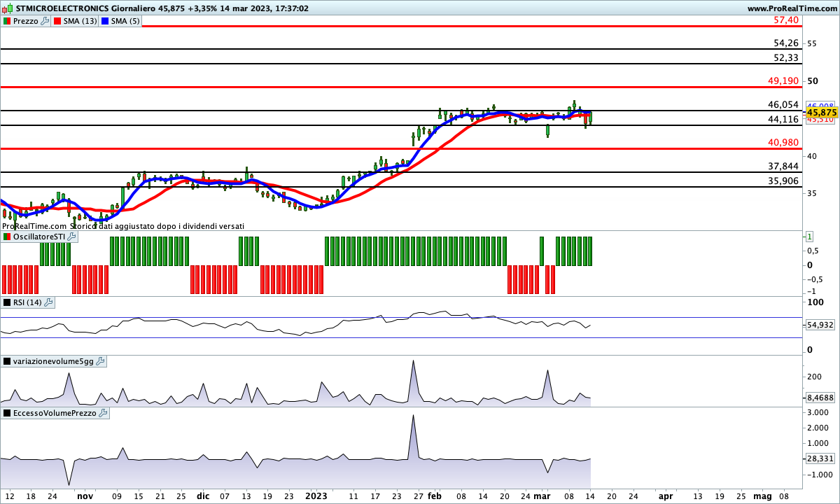This screenshot has width=840, height=504.
Task: Open variazionevolume5gg settings wrench icon
Action: click(x=100, y=361)
